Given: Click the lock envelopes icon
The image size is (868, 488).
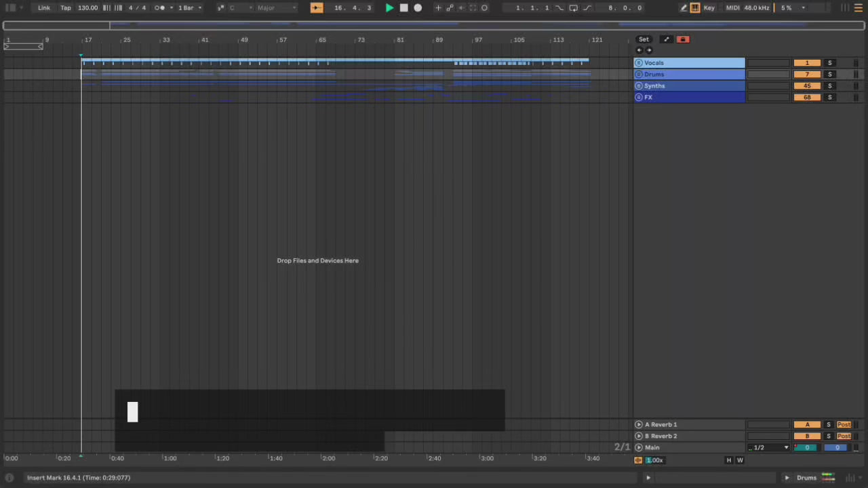Looking at the screenshot, I should (684, 39).
